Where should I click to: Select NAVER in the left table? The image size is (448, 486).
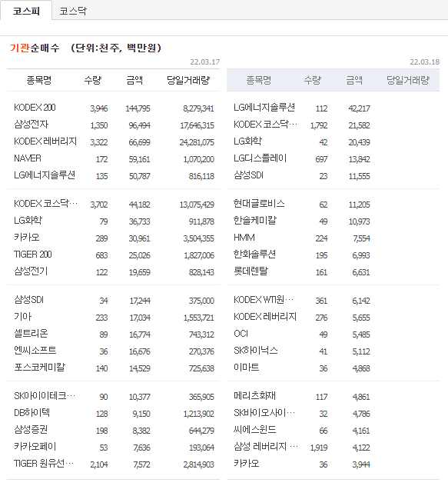(x=28, y=158)
